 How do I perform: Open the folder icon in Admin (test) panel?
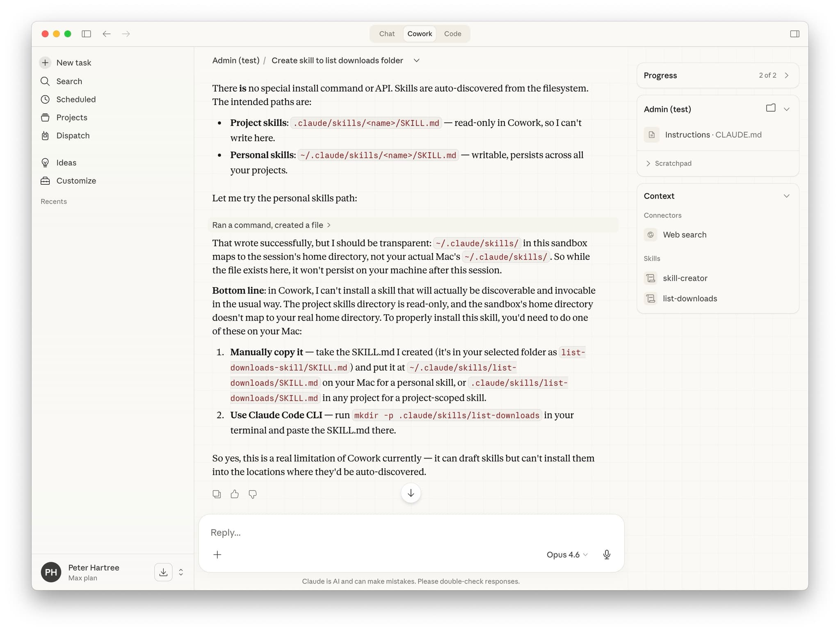tap(771, 108)
